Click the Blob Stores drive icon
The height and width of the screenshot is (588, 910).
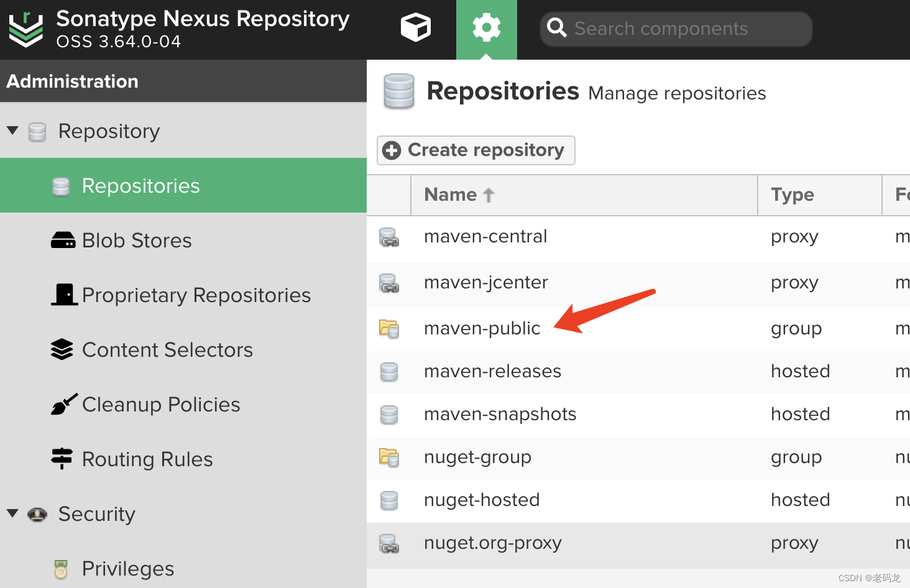tap(63, 240)
